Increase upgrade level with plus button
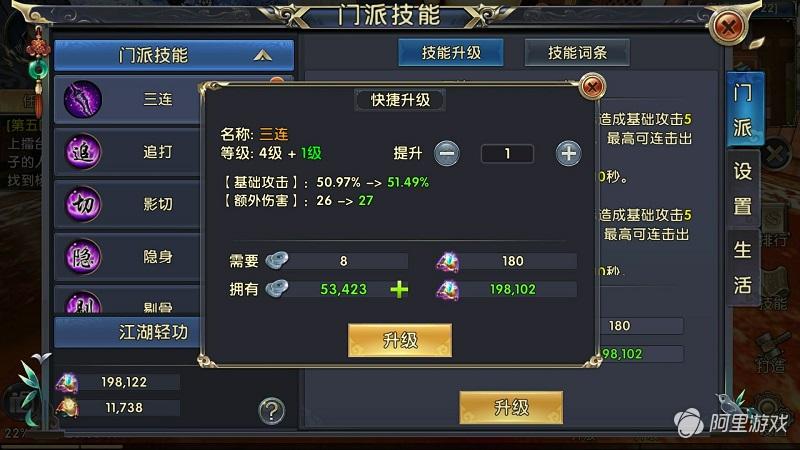This screenshot has width=800, height=450. [568, 153]
